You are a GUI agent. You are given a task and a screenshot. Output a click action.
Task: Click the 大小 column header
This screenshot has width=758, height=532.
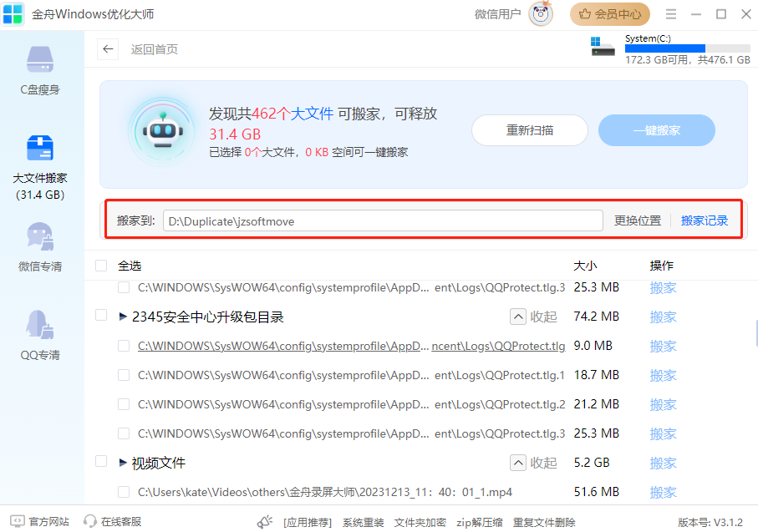click(585, 266)
